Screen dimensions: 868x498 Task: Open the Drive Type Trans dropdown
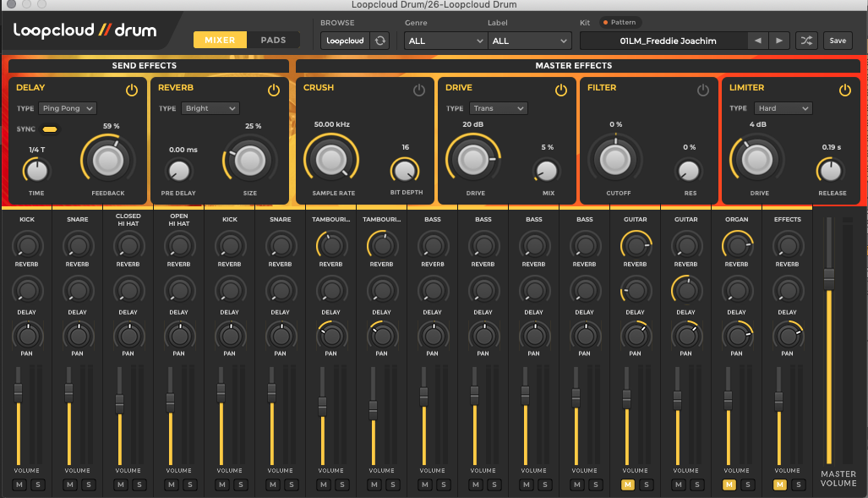498,108
